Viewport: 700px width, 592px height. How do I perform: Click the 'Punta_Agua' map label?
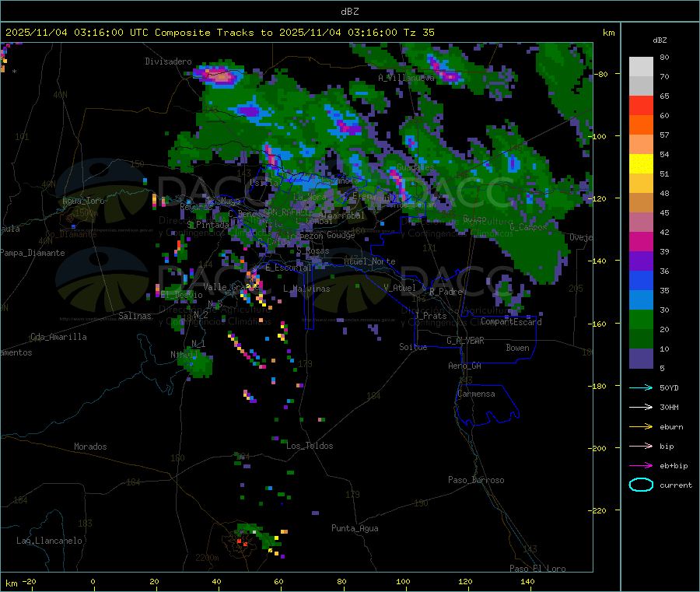click(x=355, y=529)
